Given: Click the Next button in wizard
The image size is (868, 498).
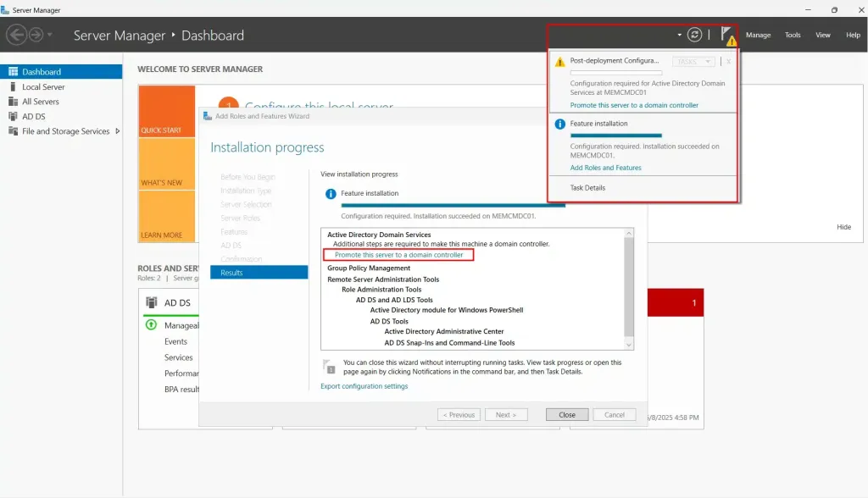Looking at the screenshot, I should click(506, 414).
